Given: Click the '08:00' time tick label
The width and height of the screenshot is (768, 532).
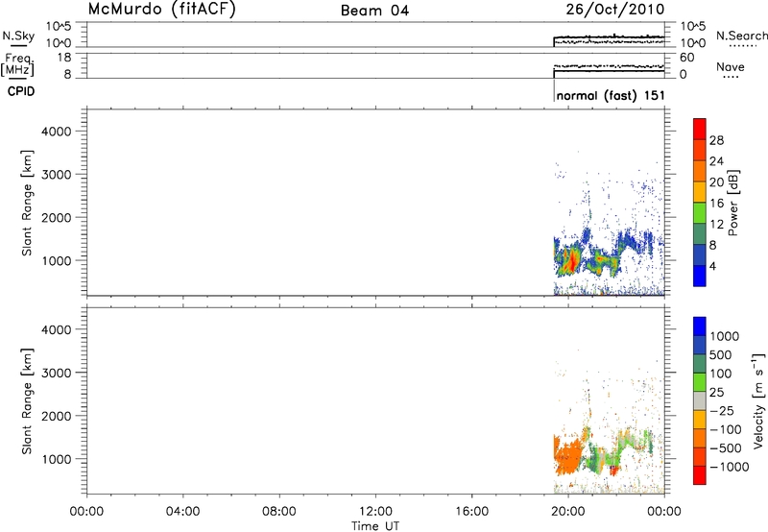Looking at the screenshot, I should (x=279, y=512).
